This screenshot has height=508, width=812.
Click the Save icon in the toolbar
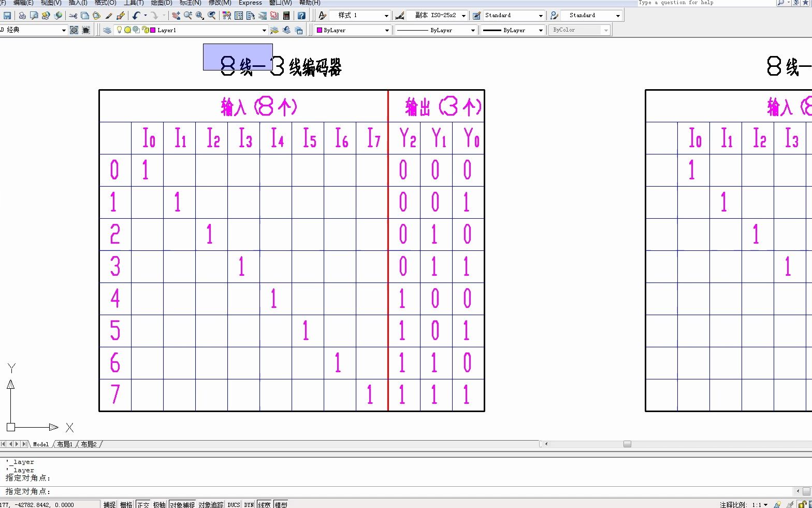7,16
